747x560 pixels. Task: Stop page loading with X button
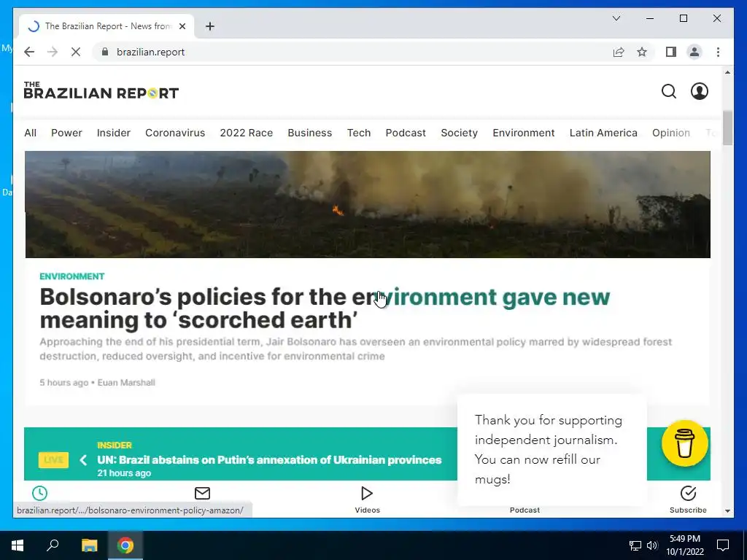[76, 52]
